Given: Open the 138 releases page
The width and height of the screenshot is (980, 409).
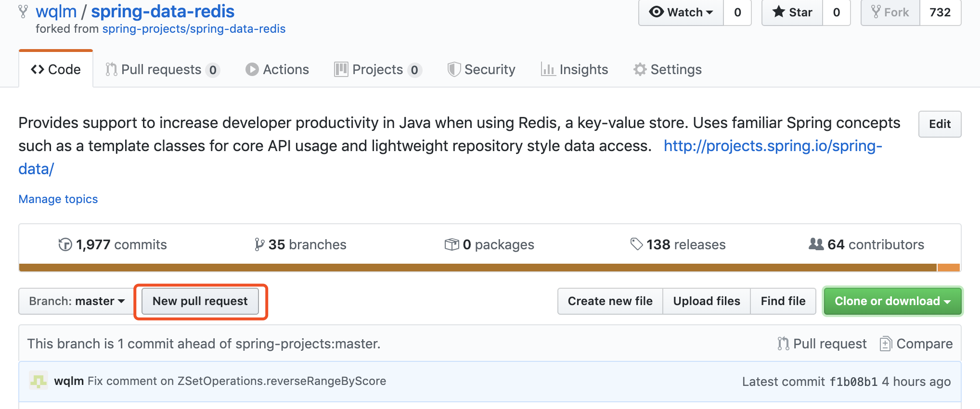Looking at the screenshot, I should [x=678, y=244].
